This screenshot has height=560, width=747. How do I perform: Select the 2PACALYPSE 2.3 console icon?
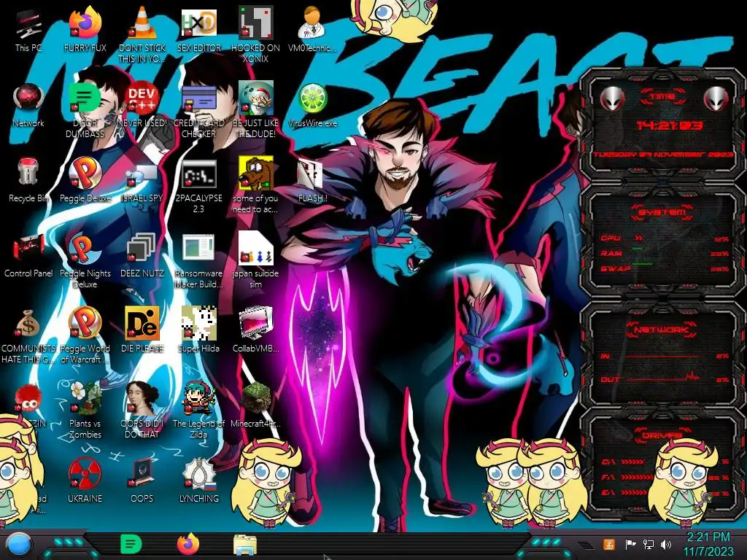199,174
